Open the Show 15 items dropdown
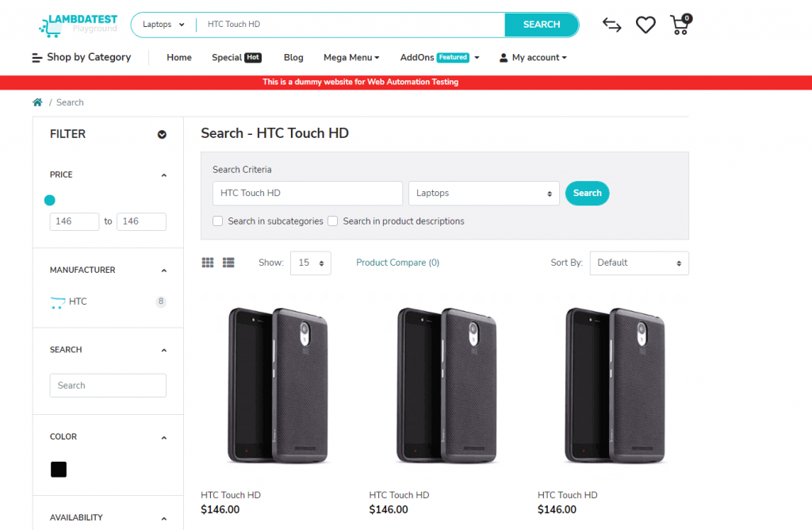 (310, 263)
